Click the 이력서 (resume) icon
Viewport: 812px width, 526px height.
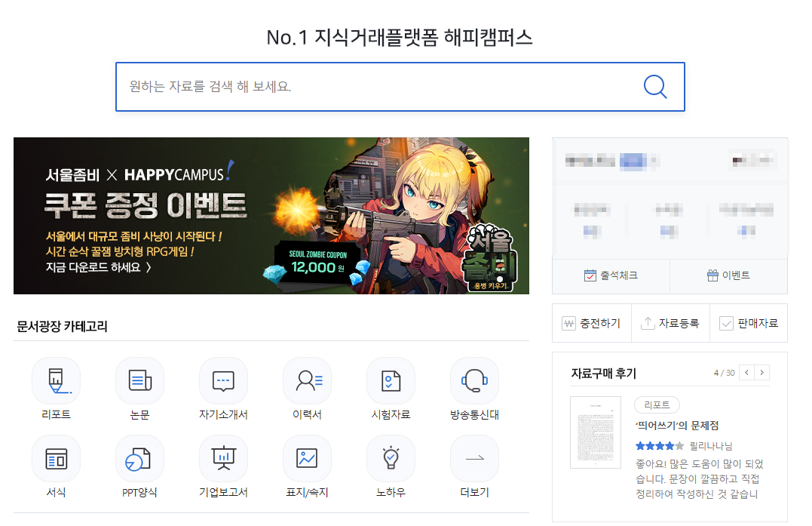[x=307, y=381]
